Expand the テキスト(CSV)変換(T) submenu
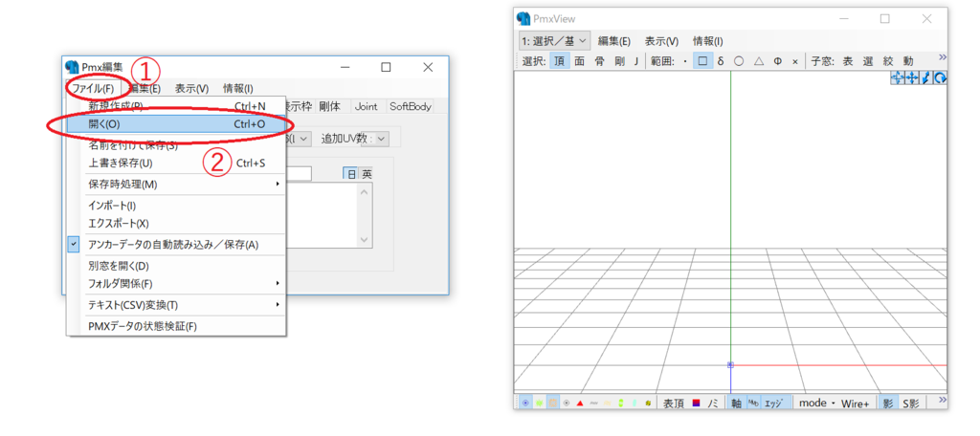 click(x=177, y=305)
